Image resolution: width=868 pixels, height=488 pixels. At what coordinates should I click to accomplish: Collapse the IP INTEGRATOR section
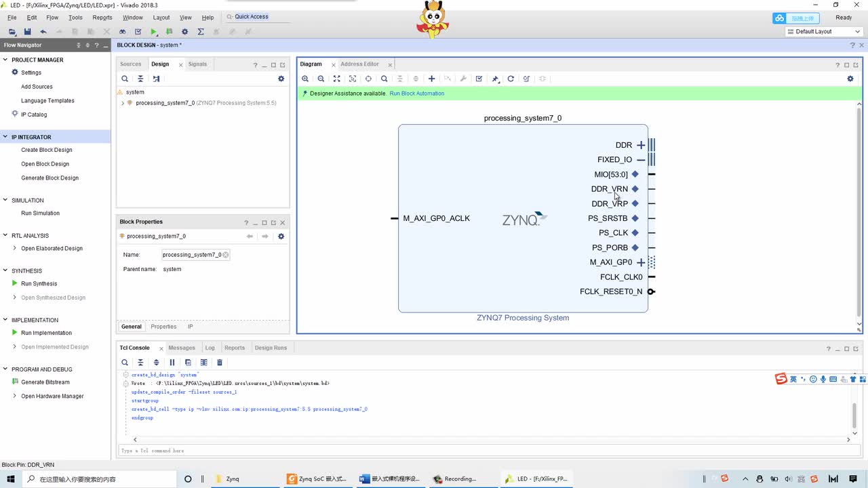[x=6, y=137]
